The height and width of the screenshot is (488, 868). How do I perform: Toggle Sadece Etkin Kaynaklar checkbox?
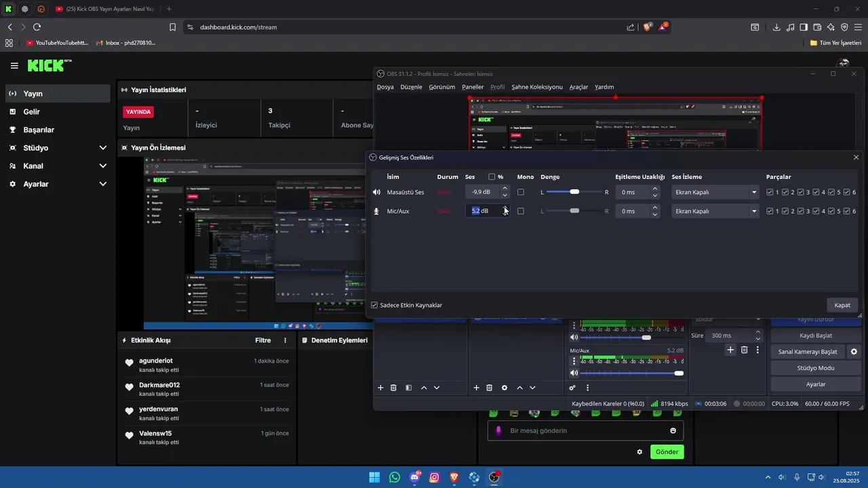coord(374,305)
